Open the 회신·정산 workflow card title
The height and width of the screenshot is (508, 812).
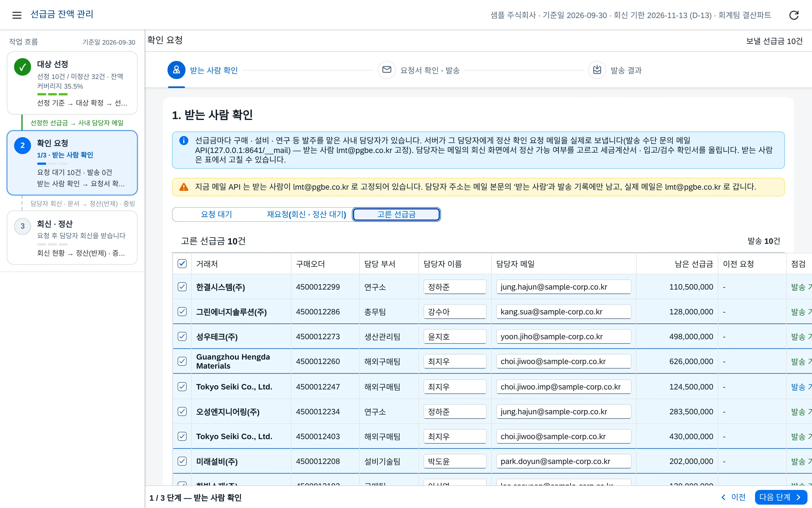point(55,224)
